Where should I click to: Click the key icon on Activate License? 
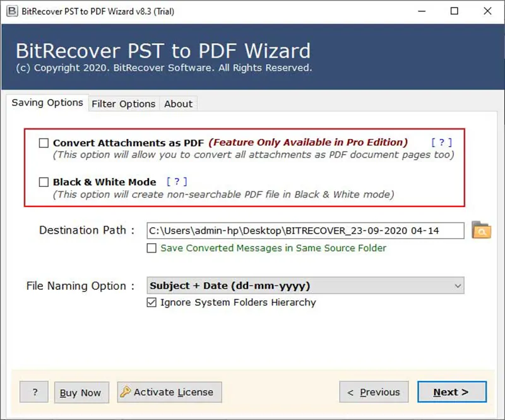[125, 392]
